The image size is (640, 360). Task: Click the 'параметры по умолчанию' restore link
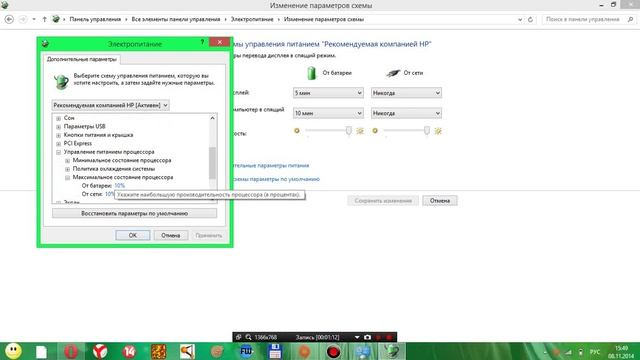tap(276, 179)
